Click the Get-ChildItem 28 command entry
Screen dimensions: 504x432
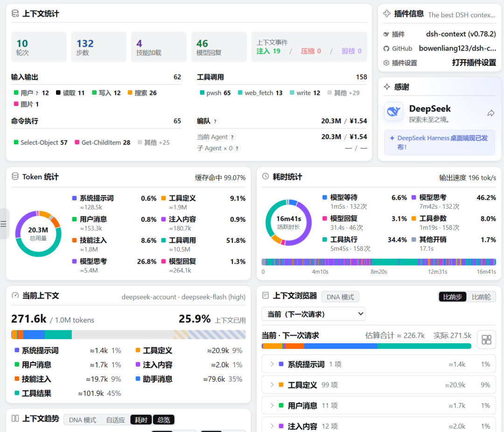click(103, 142)
